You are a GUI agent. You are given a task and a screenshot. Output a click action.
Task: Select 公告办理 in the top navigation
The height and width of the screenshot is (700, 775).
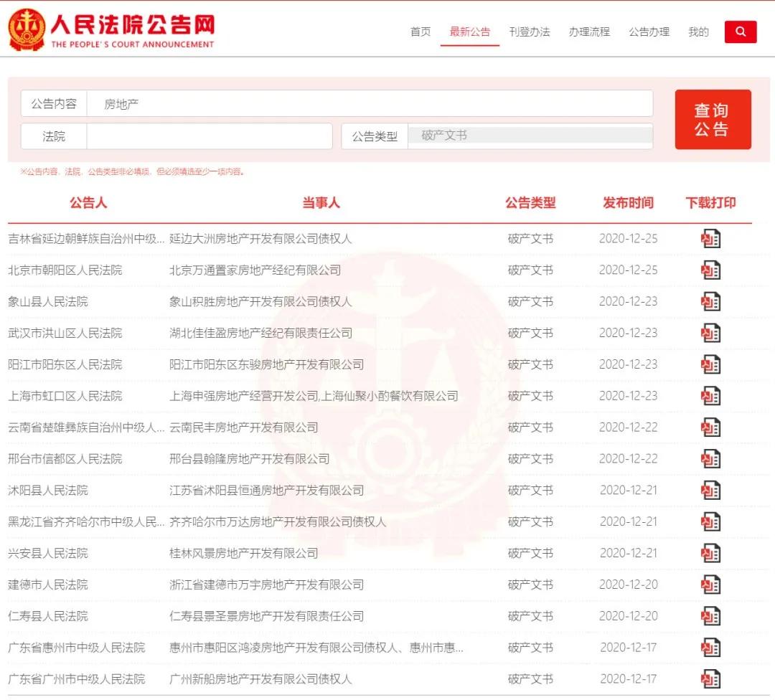click(x=649, y=32)
